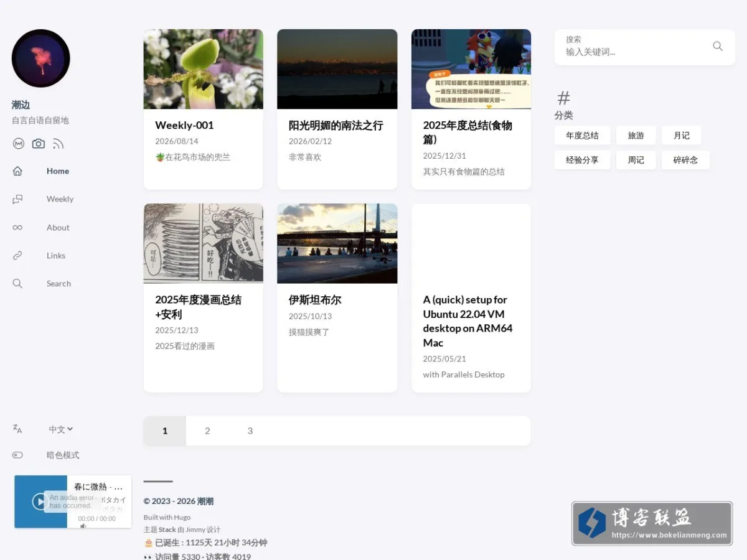Screen dimensions: 747x560
Task: Click the manga panel thumbnail of 漫画总结
Action: (x=204, y=243)
